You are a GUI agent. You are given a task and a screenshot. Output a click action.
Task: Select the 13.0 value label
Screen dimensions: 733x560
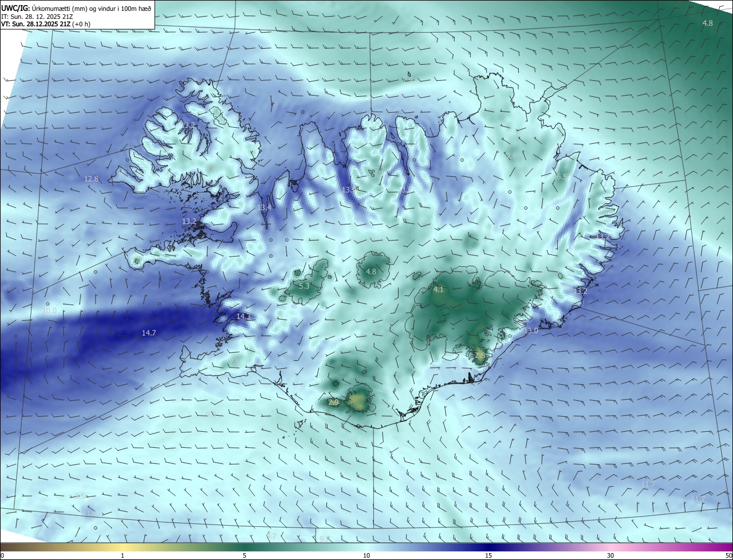(531, 330)
